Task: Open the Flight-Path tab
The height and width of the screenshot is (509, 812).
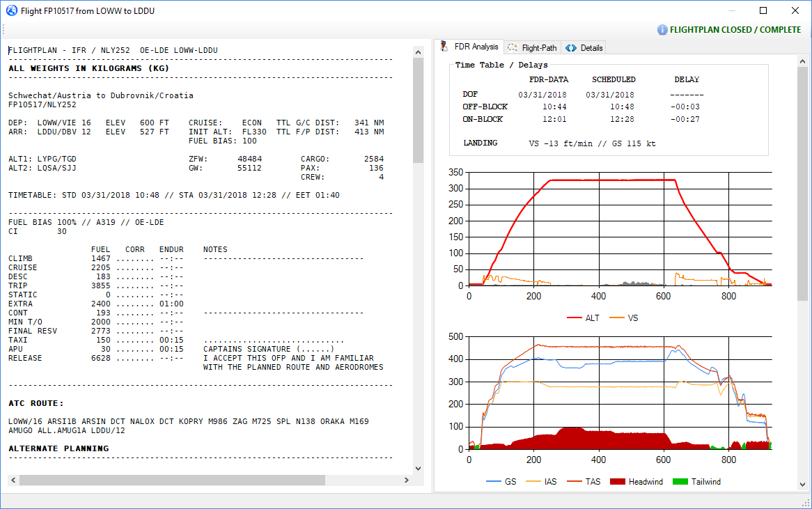Action: pyautogui.click(x=532, y=47)
